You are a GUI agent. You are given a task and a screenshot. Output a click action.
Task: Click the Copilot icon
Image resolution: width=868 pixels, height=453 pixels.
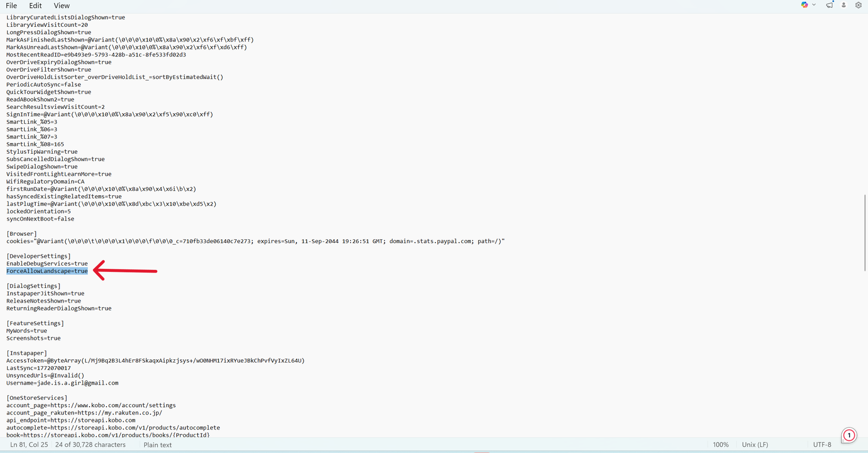pyautogui.click(x=804, y=5)
